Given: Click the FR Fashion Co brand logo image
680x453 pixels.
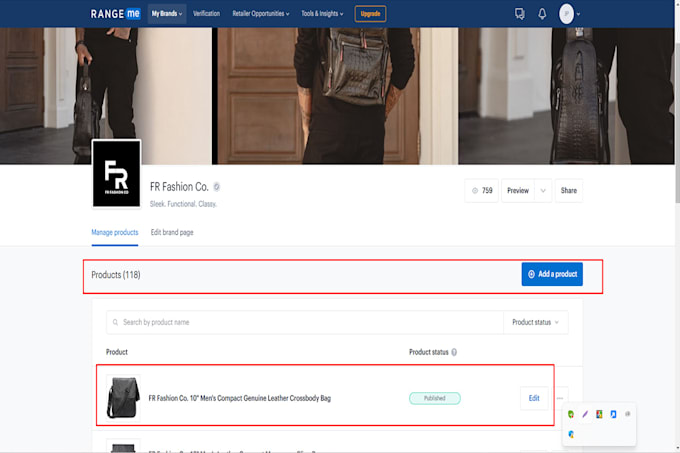Looking at the screenshot, I should point(116,173).
